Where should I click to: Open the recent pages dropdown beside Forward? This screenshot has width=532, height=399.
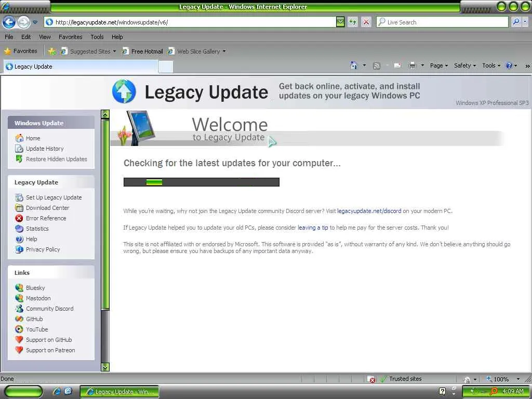point(35,22)
